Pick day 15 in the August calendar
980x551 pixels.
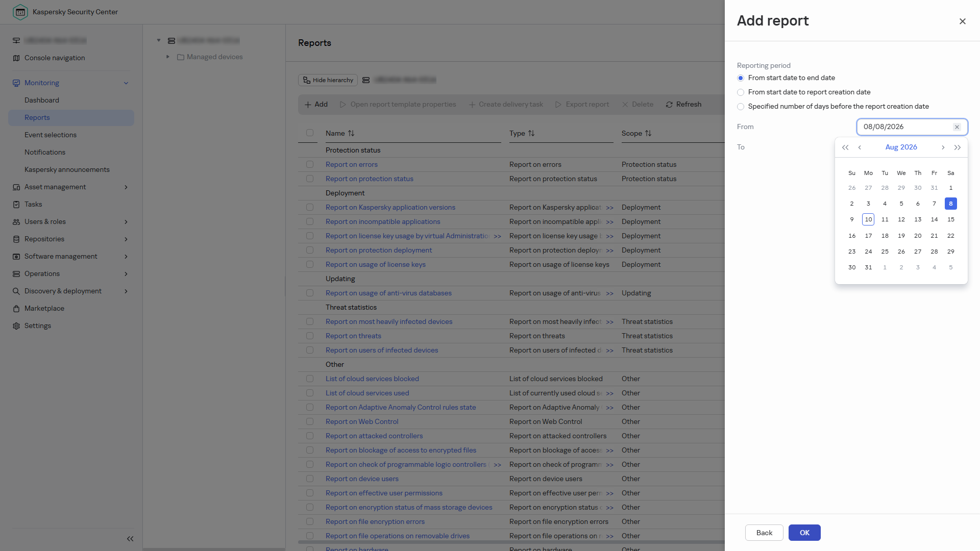(950, 219)
